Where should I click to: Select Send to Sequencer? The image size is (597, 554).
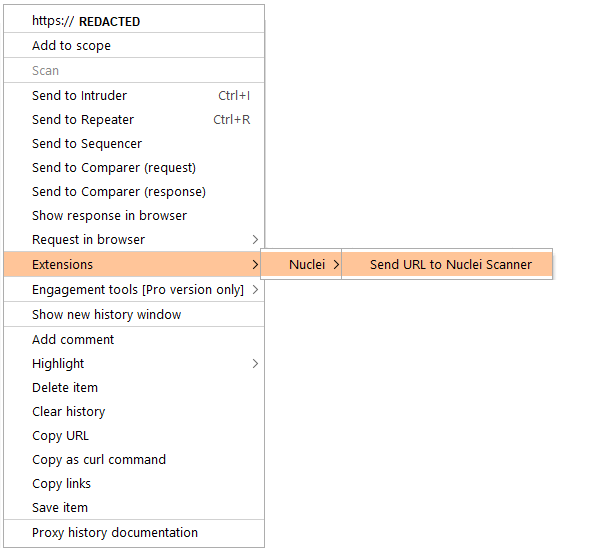tap(134, 144)
